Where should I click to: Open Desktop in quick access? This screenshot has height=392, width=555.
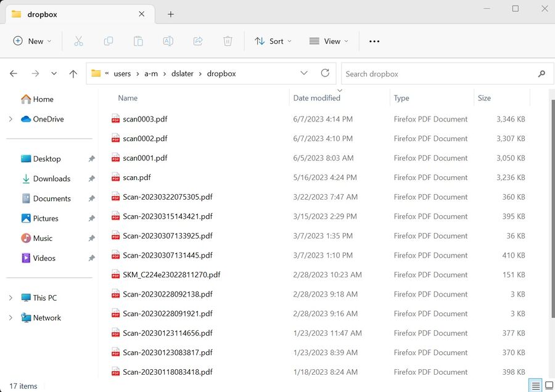pyautogui.click(x=41, y=159)
